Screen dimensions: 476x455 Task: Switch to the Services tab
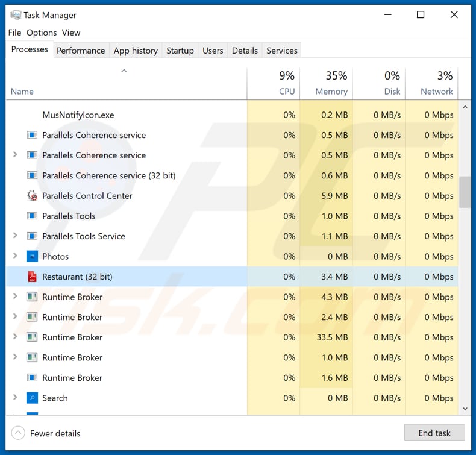click(x=282, y=51)
